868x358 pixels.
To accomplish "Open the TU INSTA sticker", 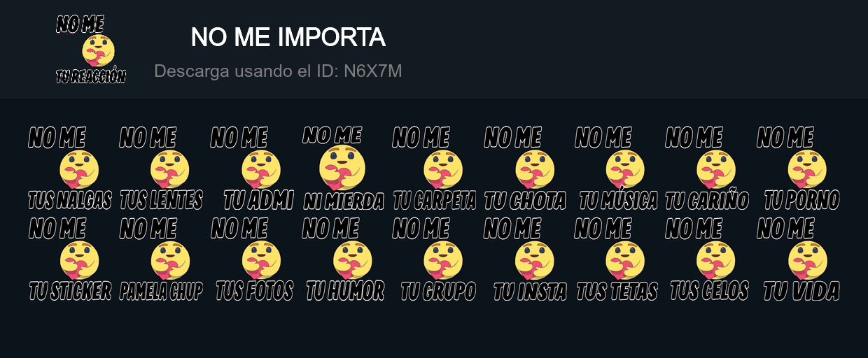I will coord(525,259).
